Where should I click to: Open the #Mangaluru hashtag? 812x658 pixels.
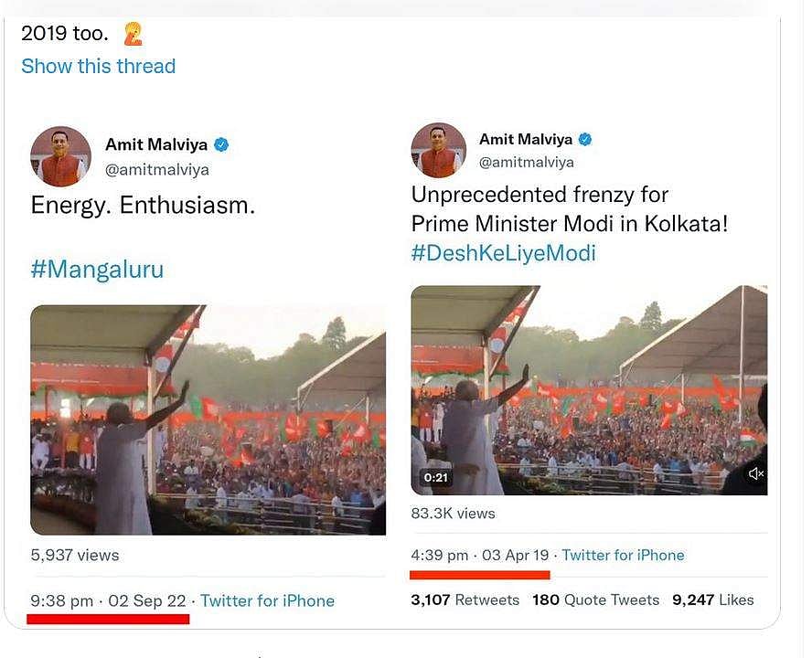click(96, 269)
